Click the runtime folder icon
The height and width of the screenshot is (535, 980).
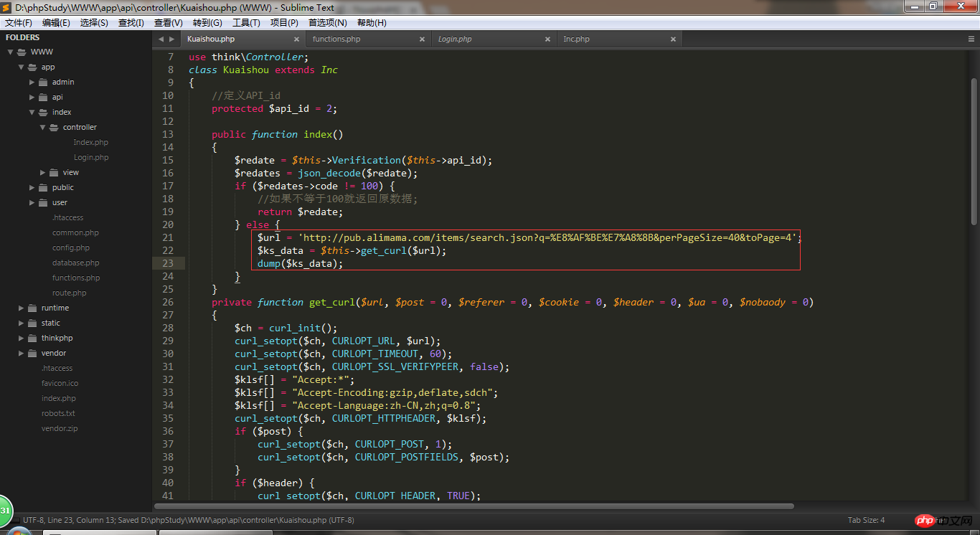point(32,308)
